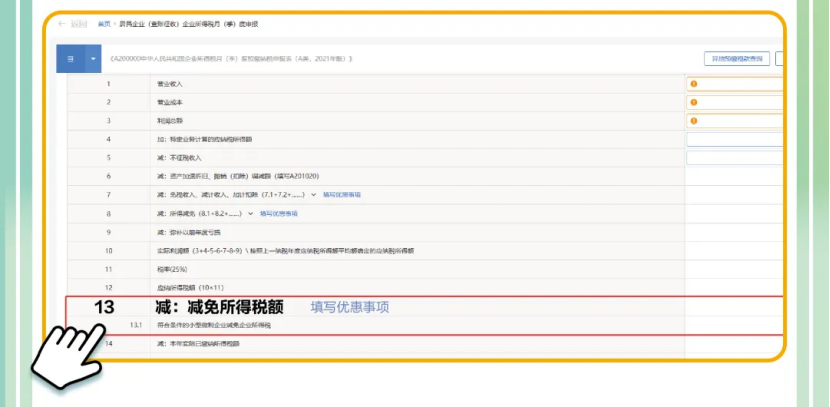The height and width of the screenshot is (407, 830).
Task: Click the orange warning icon in row 1
Action: coord(693,84)
